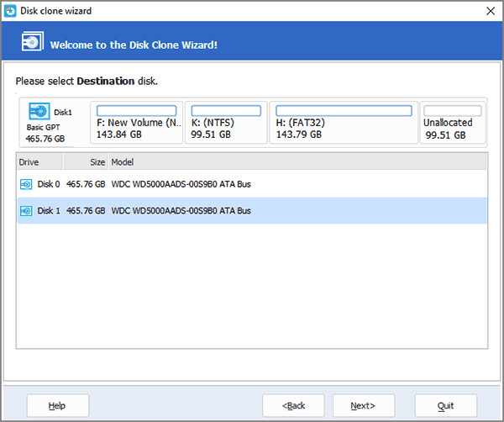Click Disk 1 size 465.76 GB cell
This screenshot has width=504, height=422.
click(86, 211)
